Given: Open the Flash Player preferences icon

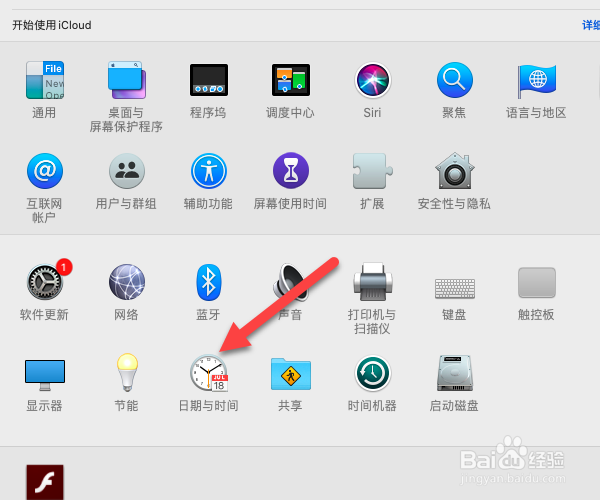Looking at the screenshot, I should coord(45,482).
